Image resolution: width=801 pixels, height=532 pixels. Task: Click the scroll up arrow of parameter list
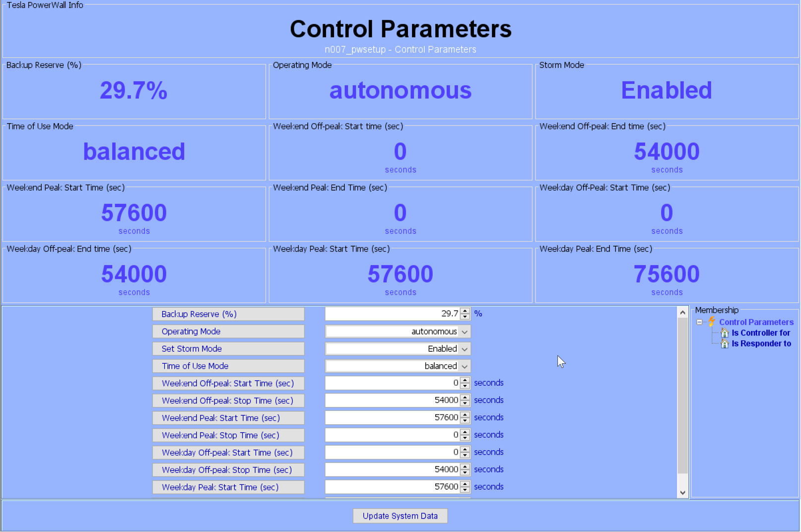pos(682,312)
